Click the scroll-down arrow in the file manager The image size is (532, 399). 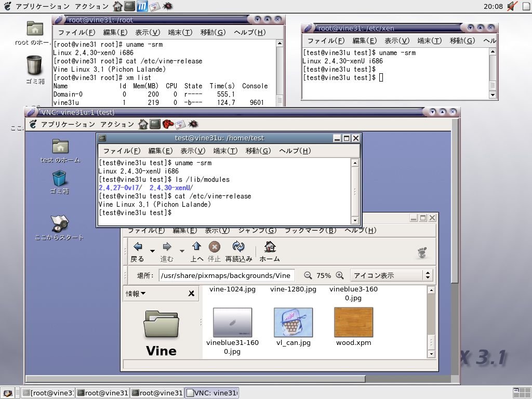[x=431, y=354]
